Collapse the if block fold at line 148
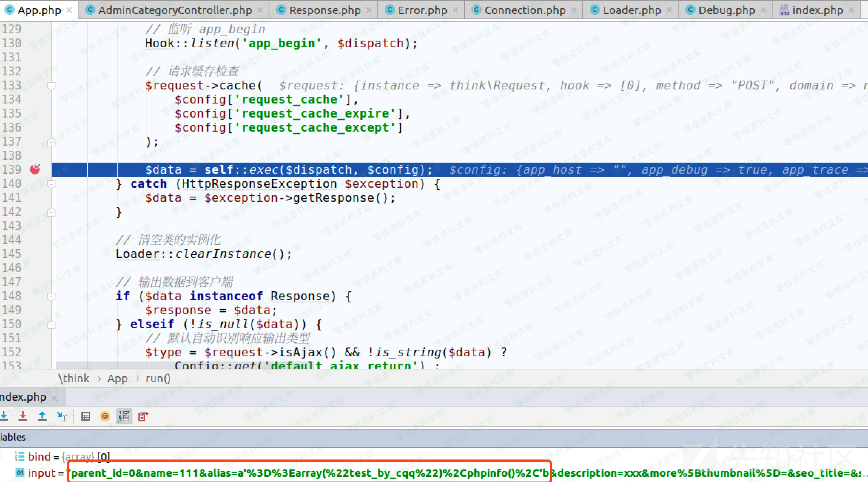 pos(51,296)
